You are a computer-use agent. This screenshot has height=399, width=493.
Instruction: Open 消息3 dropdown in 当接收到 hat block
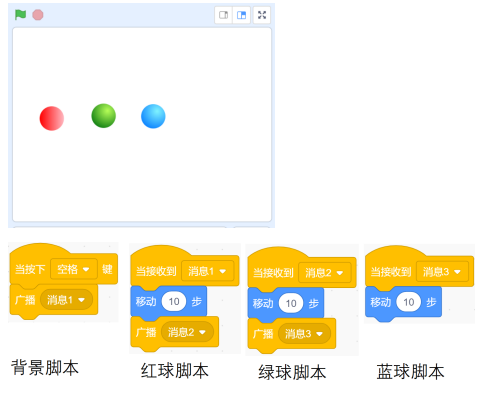[x=442, y=272]
